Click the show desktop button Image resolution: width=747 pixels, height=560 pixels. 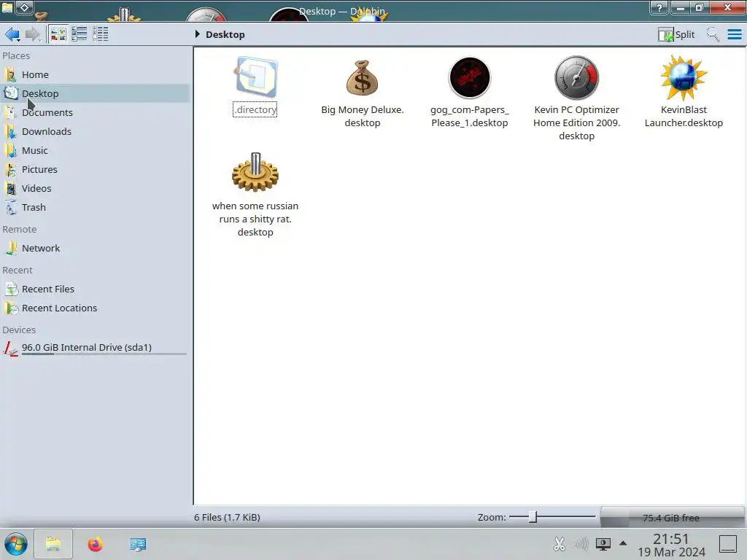[728, 544]
